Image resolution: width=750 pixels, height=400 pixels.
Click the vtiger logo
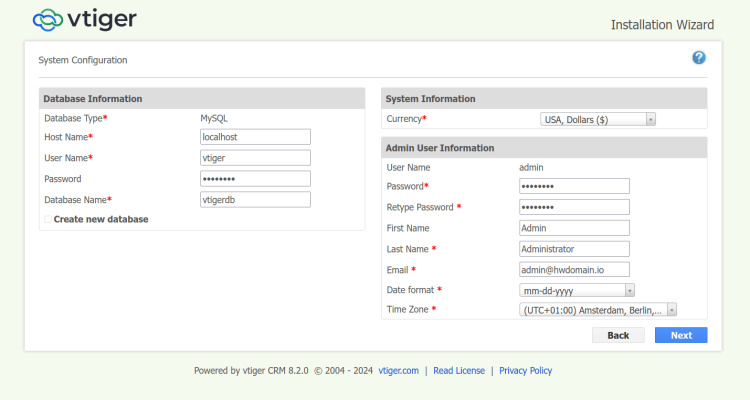click(x=84, y=19)
